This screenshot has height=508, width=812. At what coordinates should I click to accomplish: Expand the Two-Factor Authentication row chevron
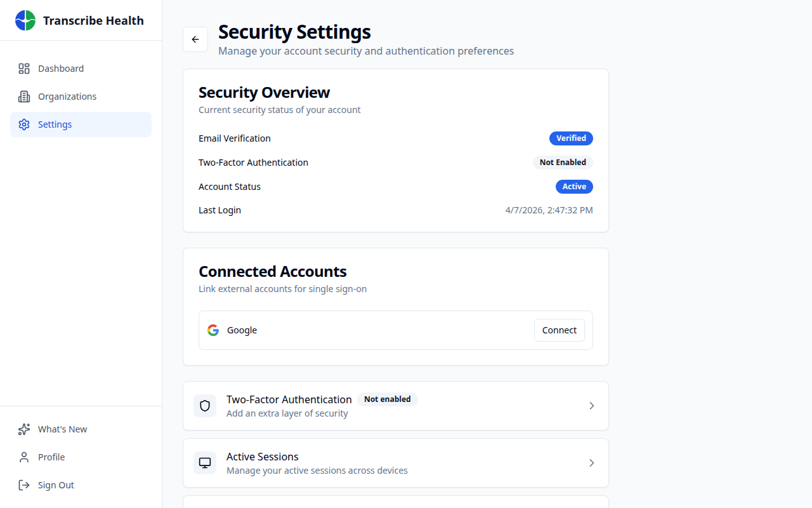(x=591, y=405)
